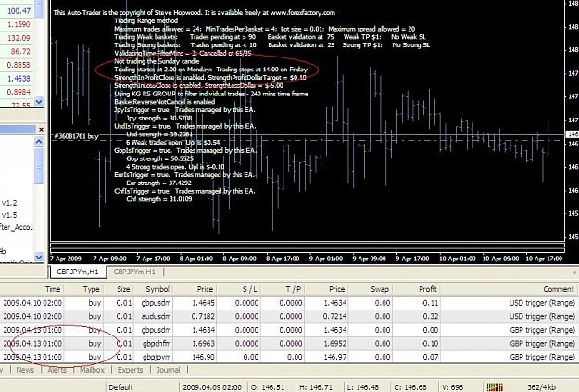Open the News tab in the Terminal
The width and height of the screenshot is (579, 392).
point(25,370)
